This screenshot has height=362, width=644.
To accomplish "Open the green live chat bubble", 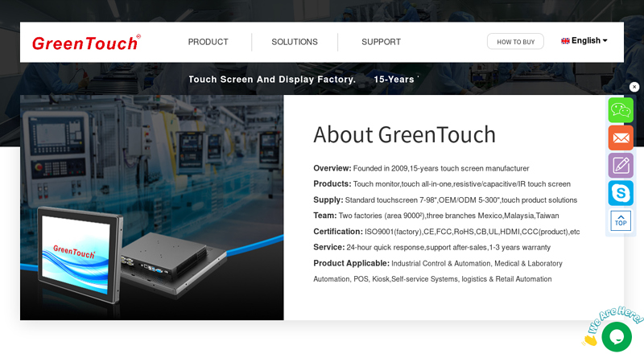I will pos(617,336).
